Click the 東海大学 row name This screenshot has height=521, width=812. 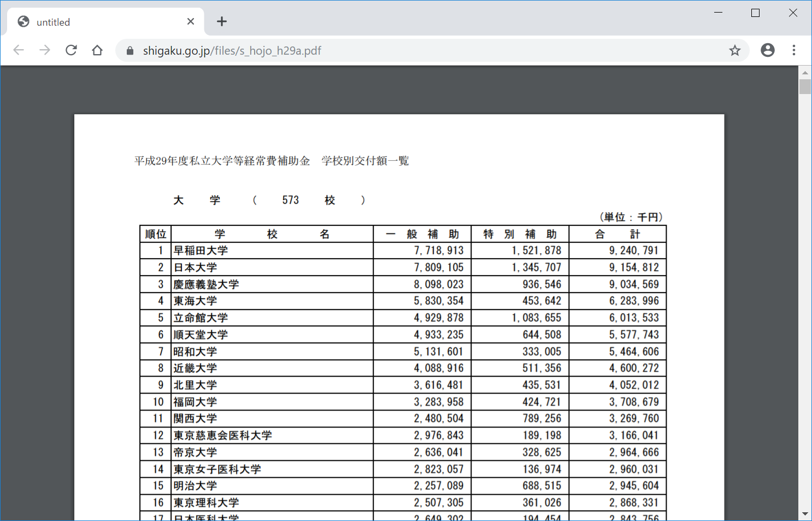click(195, 301)
